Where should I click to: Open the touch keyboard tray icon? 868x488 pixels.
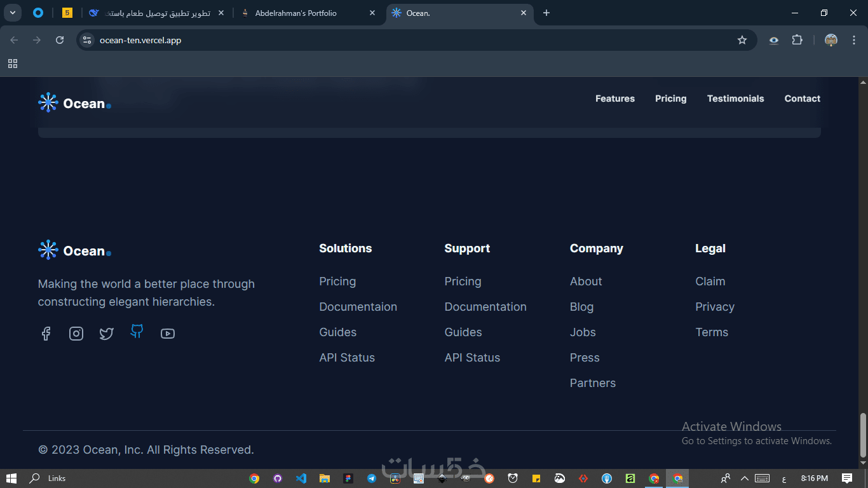[x=763, y=478]
